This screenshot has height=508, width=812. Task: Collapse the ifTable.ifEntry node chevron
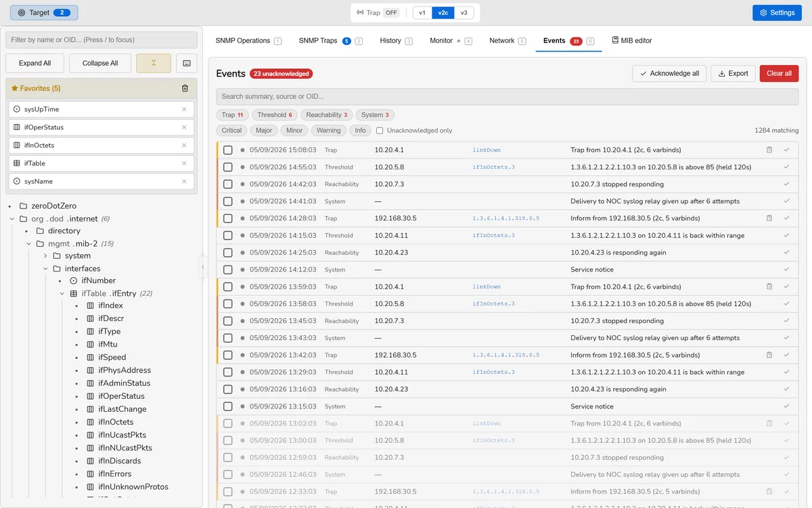[62, 294]
